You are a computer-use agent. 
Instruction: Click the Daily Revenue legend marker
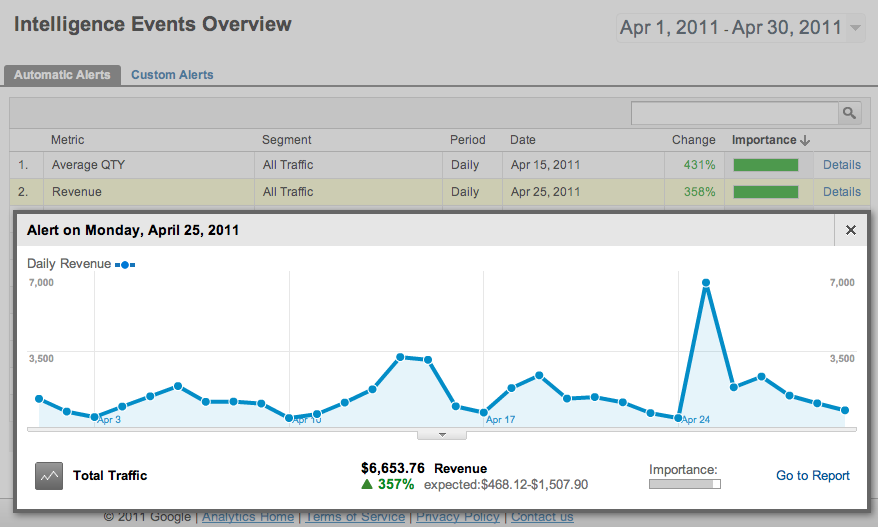coord(125,265)
